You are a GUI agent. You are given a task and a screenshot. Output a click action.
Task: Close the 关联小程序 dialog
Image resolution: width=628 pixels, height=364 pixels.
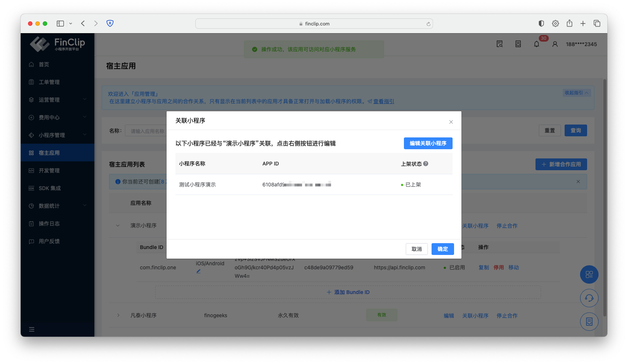(x=451, y=122)
